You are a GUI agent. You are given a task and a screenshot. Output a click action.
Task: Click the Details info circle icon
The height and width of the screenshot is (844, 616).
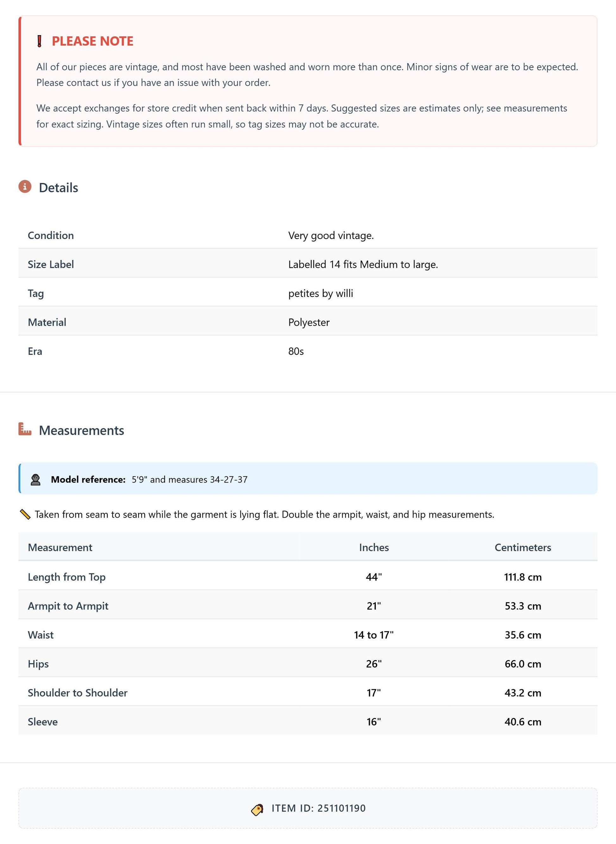[x=25, y=186]
